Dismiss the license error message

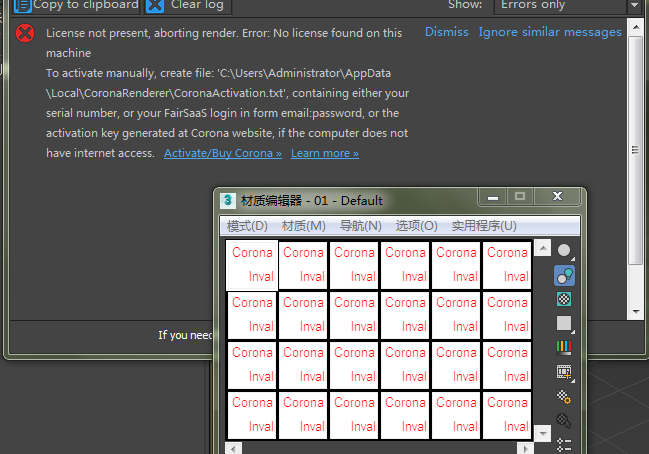tap(447, 32)
